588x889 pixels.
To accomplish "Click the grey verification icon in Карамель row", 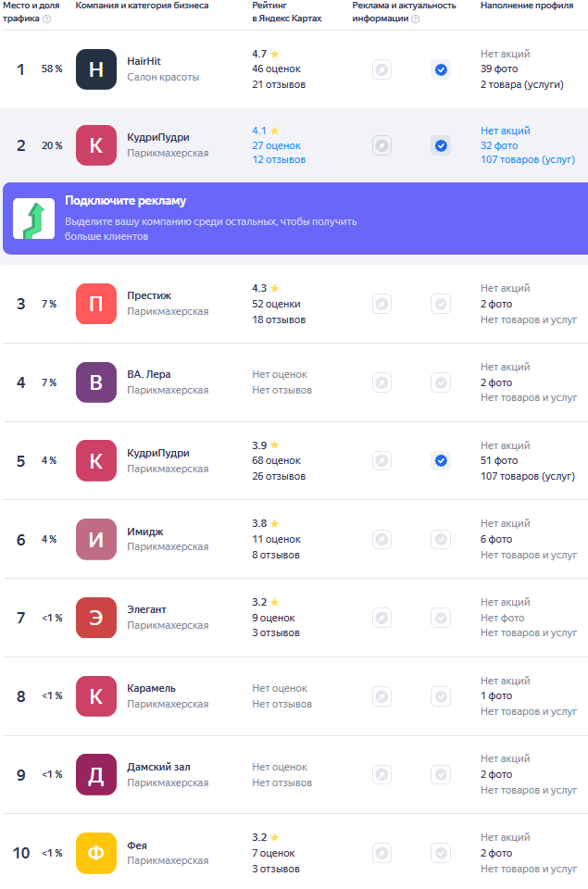I will click(441, 696).
